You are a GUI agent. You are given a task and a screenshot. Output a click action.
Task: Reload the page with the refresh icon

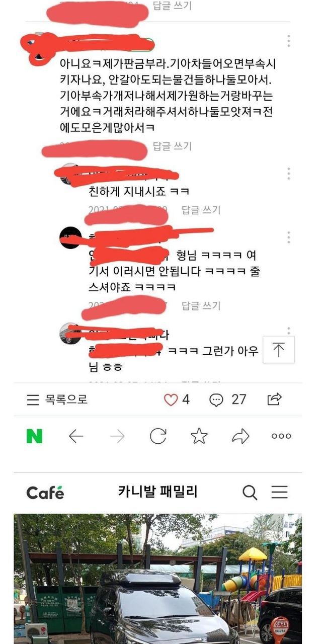coord(158,436)
